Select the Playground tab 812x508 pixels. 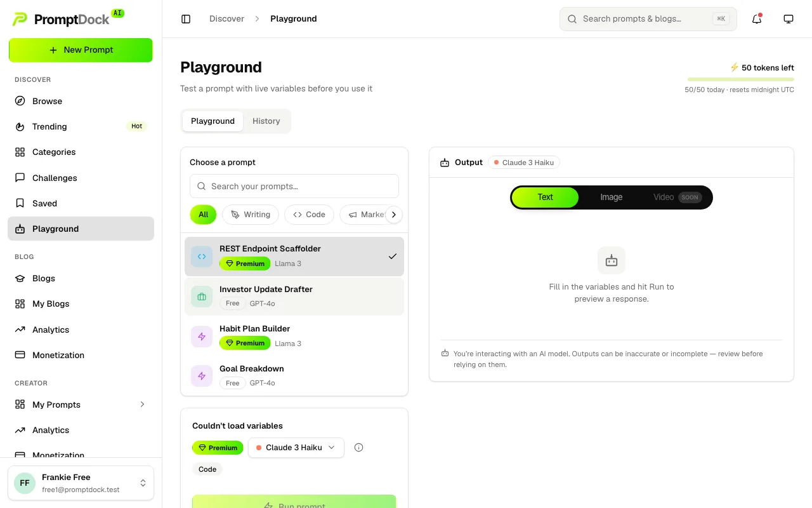click(x=213, y=121)
